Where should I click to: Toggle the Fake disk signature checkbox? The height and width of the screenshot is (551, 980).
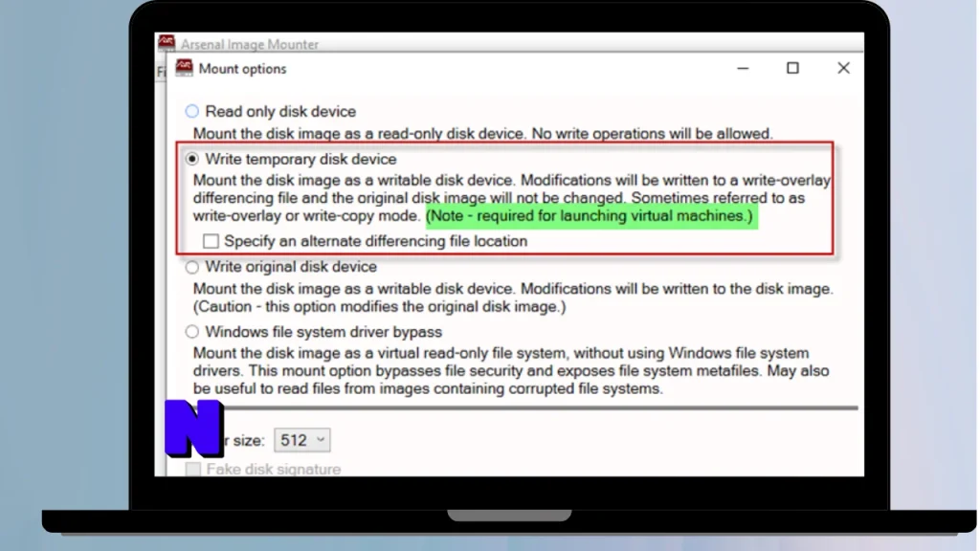coord(193,469)
